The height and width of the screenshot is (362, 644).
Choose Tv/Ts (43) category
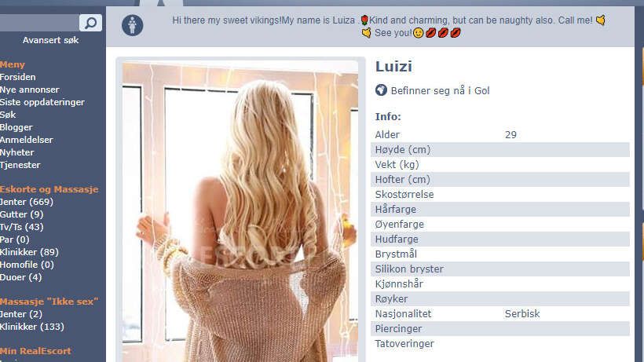pyautogui.click(x=21, y=227)
